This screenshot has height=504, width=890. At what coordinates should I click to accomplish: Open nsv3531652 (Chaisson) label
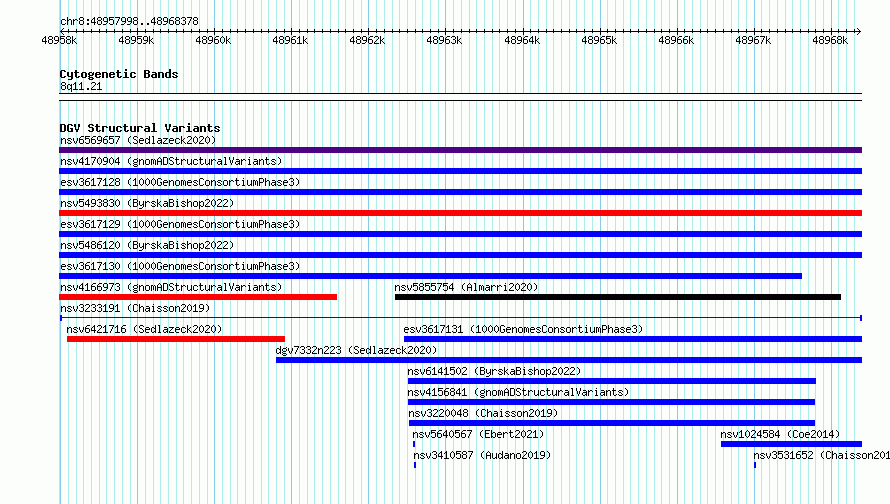822,455
